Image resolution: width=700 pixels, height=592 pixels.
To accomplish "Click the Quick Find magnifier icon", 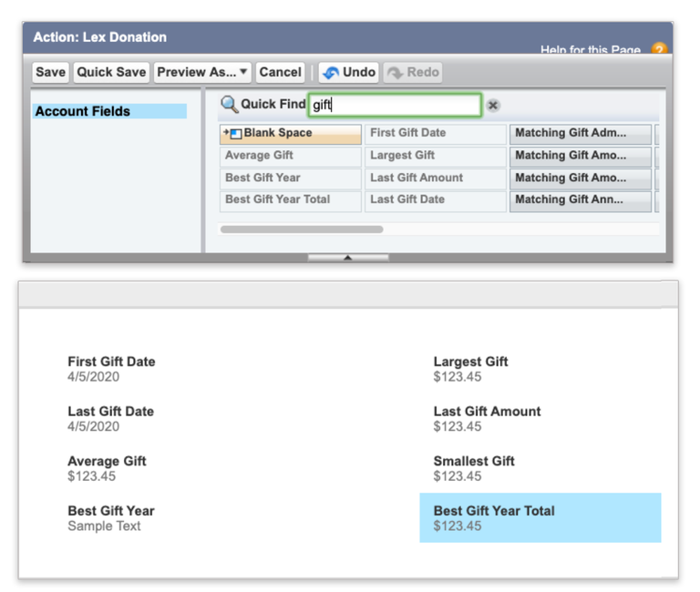I will [230, 105].
